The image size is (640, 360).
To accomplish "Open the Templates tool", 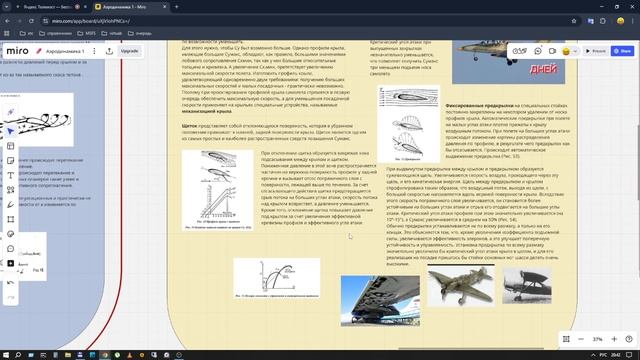I will point(11,146).
